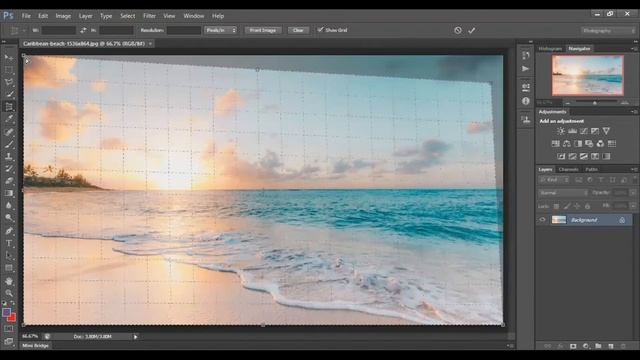This screenshot has height=360, width=640.
Task: Cancel the perspective crop operation
Action: point(458,30)
